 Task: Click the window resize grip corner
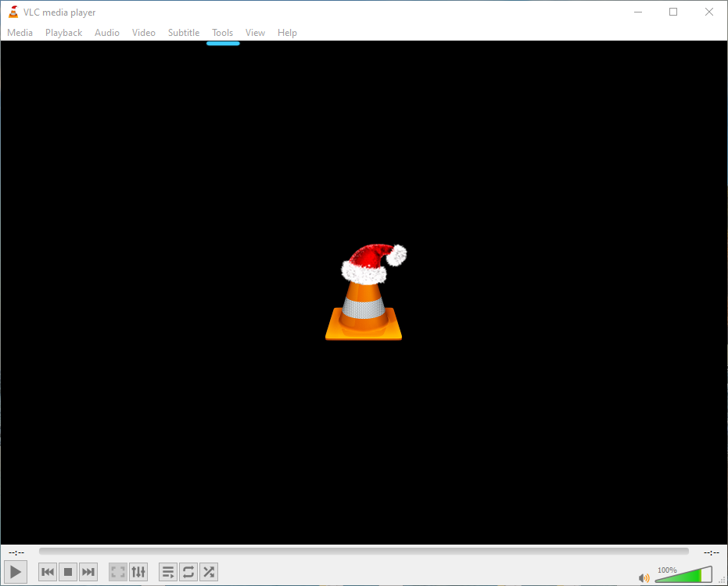(x=722, y=580)
